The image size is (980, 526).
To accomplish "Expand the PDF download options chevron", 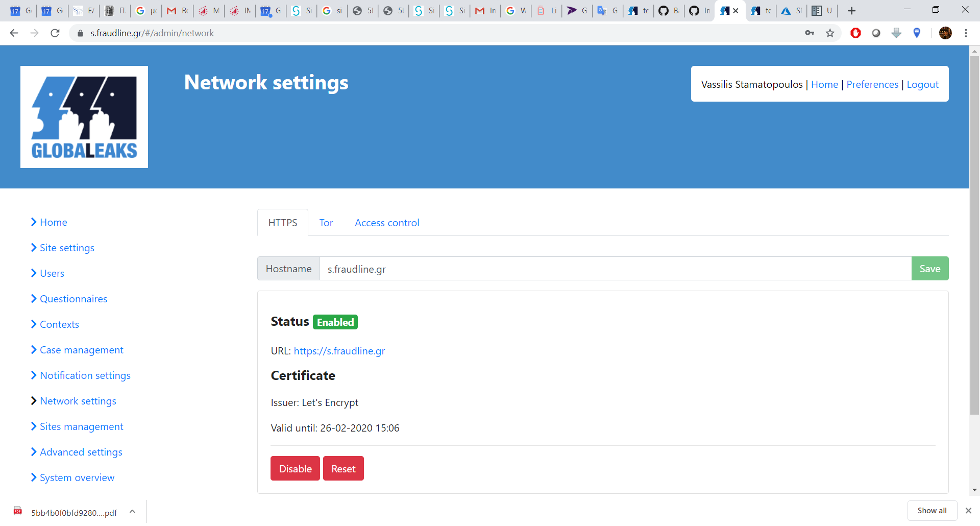I will click(x=132, y=511).
